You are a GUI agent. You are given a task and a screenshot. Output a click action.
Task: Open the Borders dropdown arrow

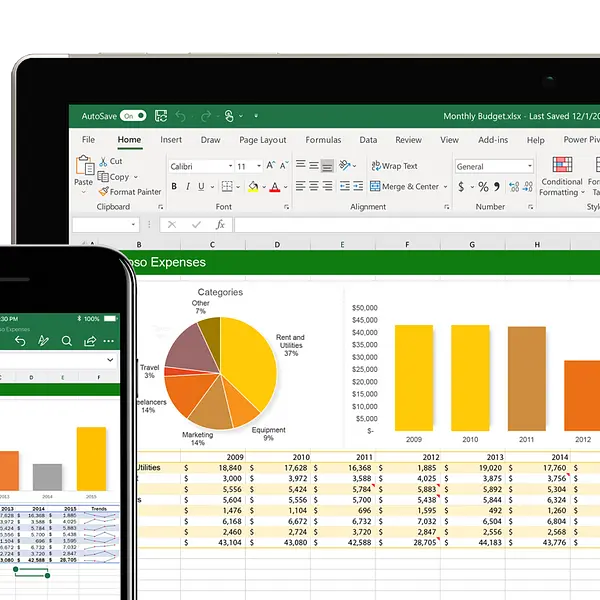238,187
